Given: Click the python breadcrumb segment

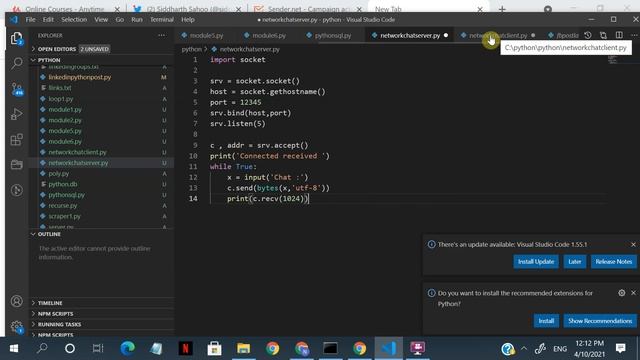Looking at the screenshot, I should [191, 49].
